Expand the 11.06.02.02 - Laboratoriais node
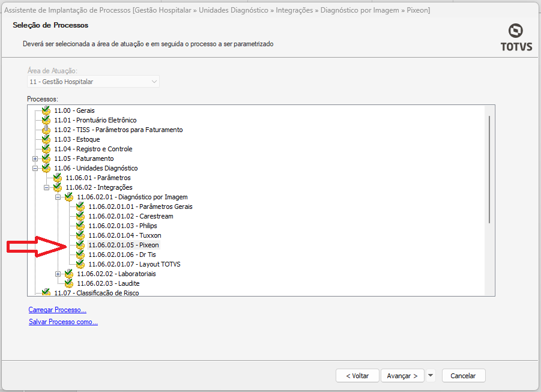Viewport: 541px width, 392px height. tap(58, 274)
